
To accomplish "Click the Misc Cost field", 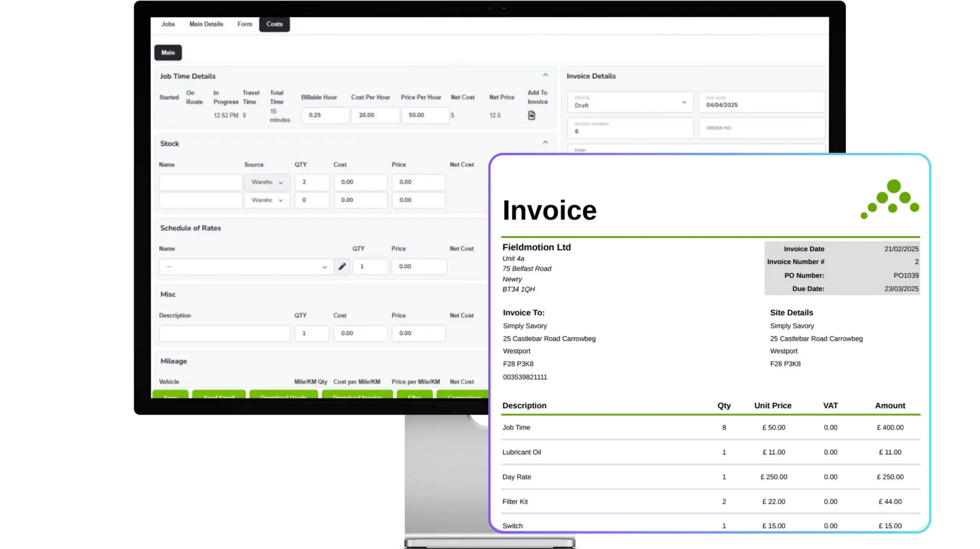I will (x=361, y=334).
